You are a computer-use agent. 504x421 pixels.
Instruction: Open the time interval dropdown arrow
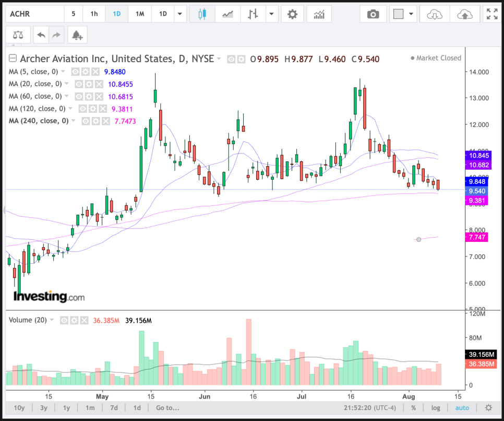point(180,14)
